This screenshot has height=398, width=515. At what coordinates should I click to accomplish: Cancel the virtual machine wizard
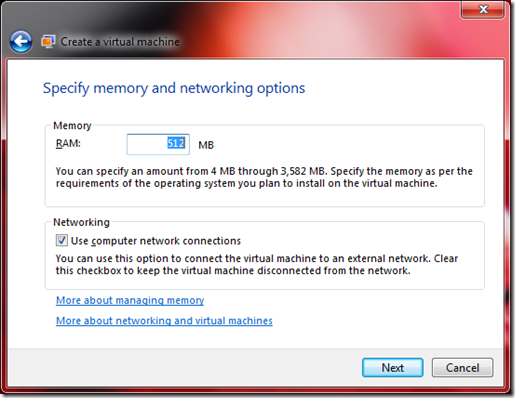tap(462, 368)
